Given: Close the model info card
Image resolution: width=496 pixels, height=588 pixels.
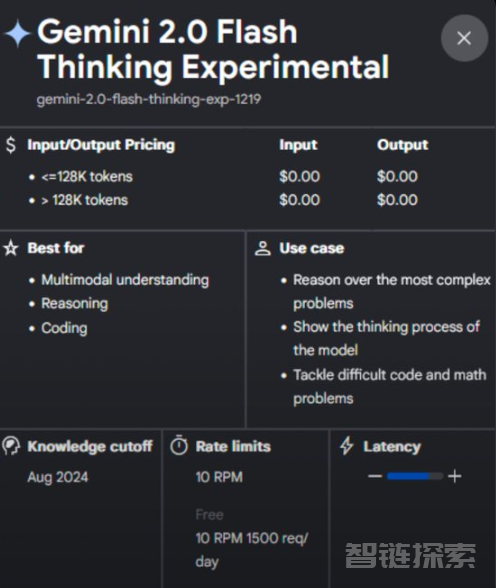Looking at the screenshot, I should [464, 38].
